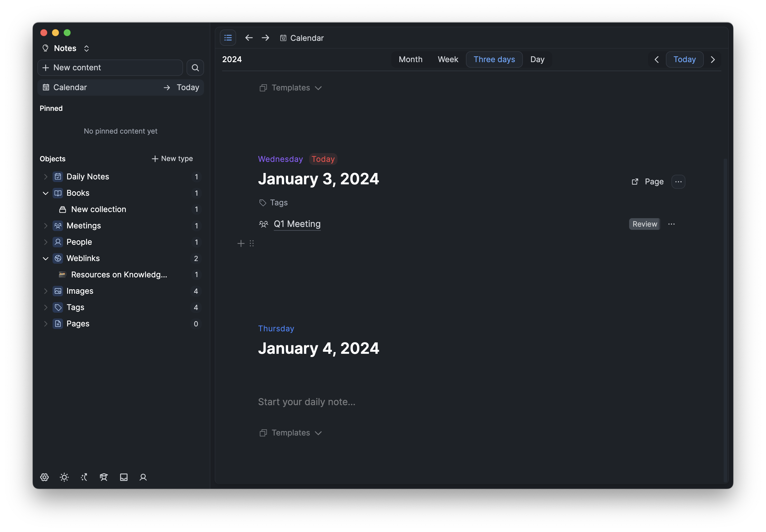Toggle light mode with sun icon
Image resolution: width=766 pixels, height=532 pixels.
[65, 477]
